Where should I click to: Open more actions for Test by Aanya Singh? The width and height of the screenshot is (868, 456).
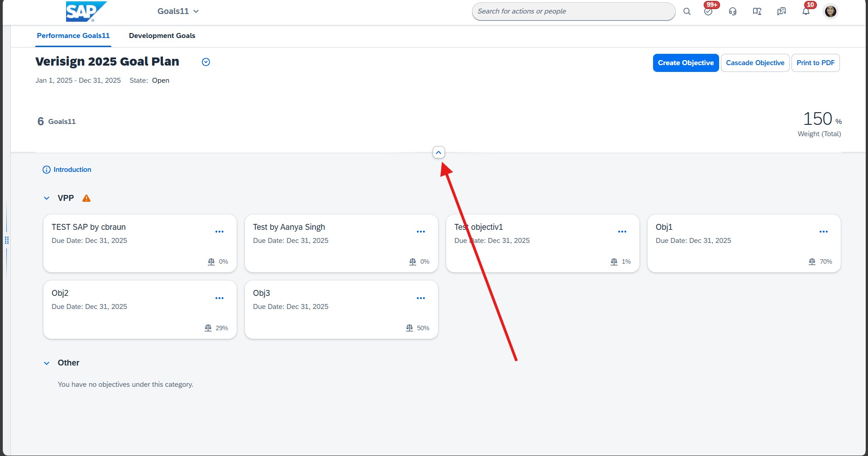(x=421, y=232)
